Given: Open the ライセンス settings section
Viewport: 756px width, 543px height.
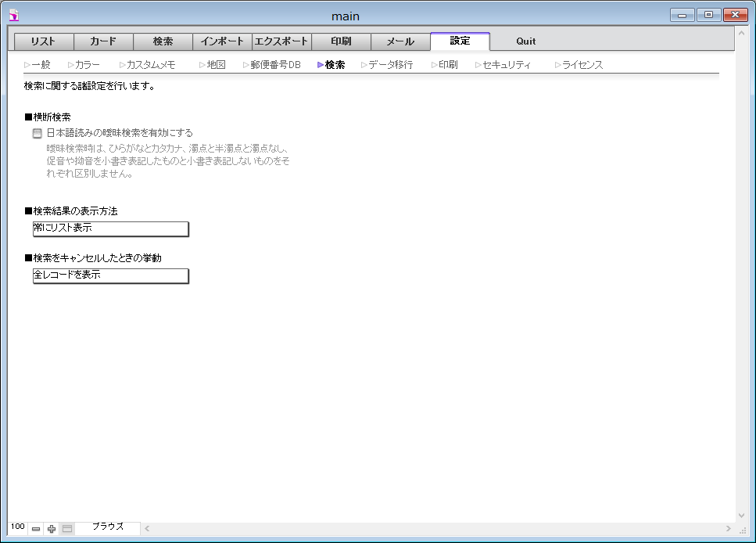Looking at the screenshot, I should tap(582, 65).
